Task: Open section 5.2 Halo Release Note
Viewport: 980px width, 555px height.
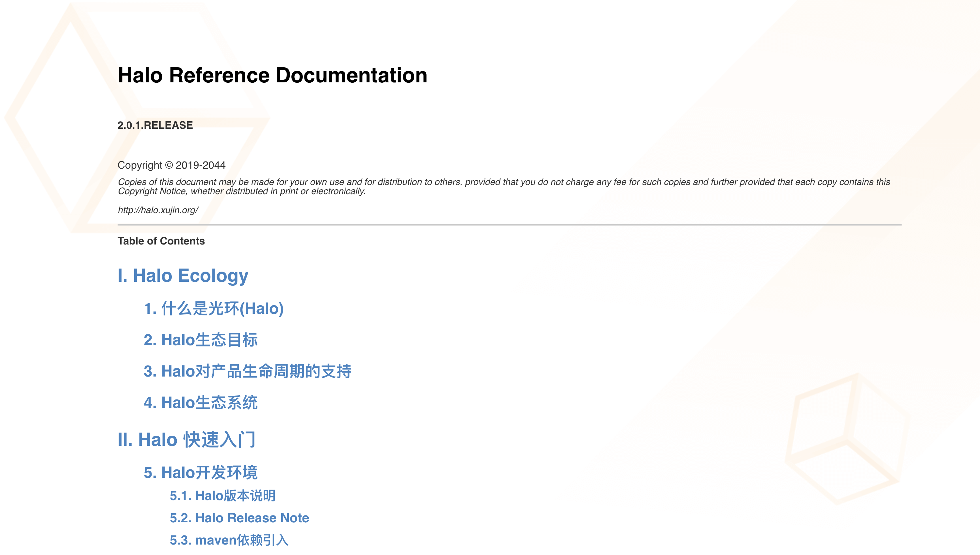Action: pos(239,518)
